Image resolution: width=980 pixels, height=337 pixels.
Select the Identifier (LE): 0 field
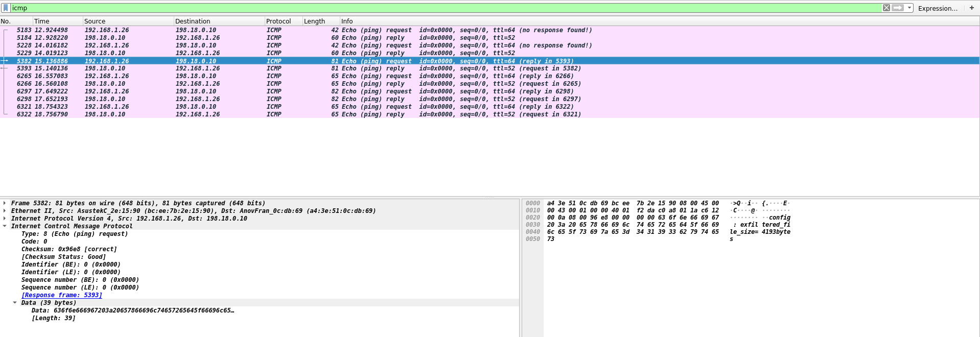pyautogui.click(x=71, y=272)
